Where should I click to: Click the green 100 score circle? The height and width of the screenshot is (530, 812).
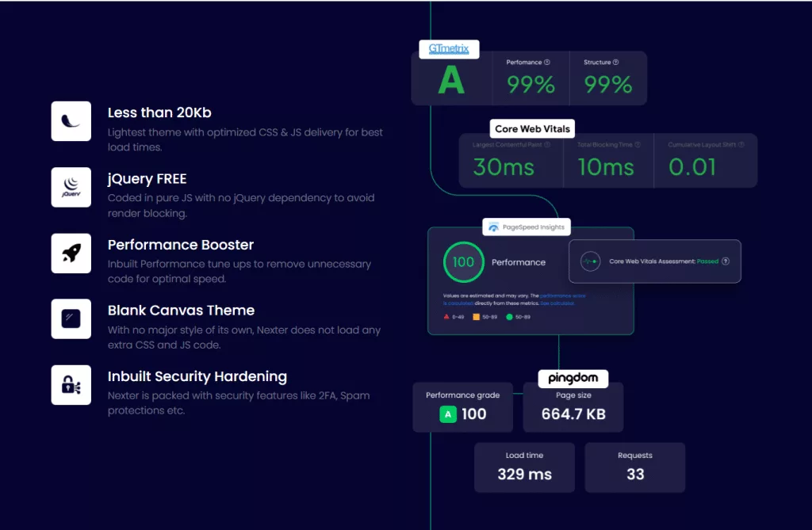click(463, 262)
